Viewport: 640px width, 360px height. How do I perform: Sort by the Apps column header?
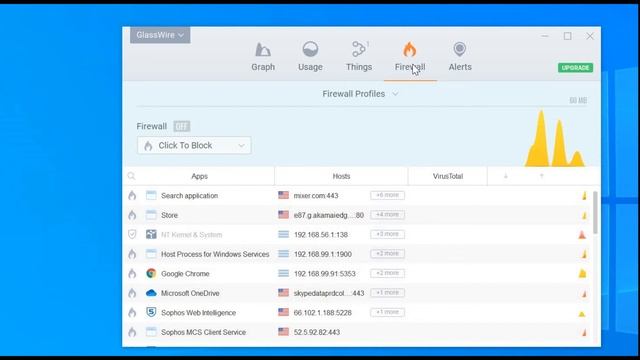200,176
